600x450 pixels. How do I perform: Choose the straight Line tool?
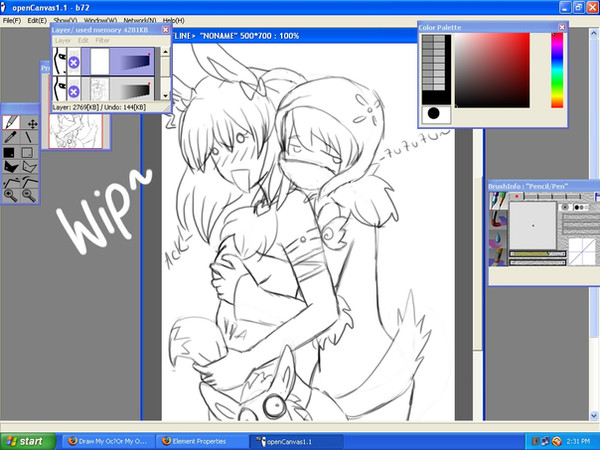[30, 138]
